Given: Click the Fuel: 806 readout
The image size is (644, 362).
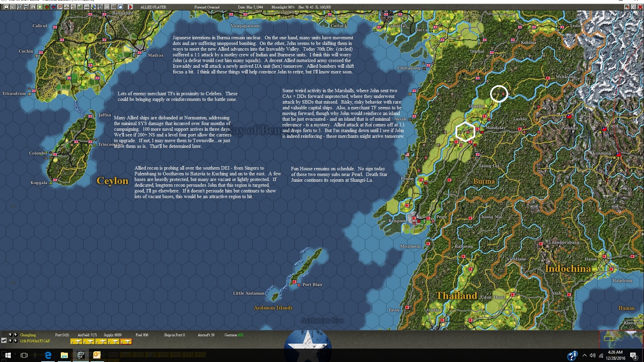Looking at the screenshot, I should (142, 335).
